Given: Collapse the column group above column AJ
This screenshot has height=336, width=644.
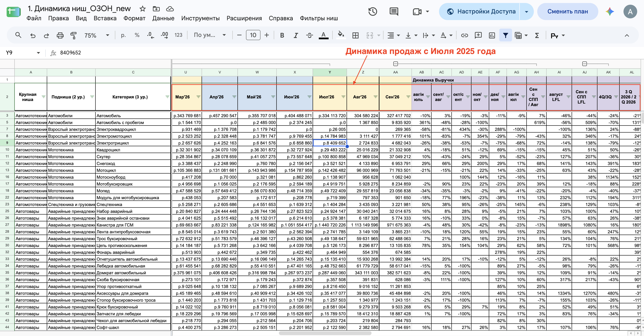Looking at the screenshot, I should (584, 64).
